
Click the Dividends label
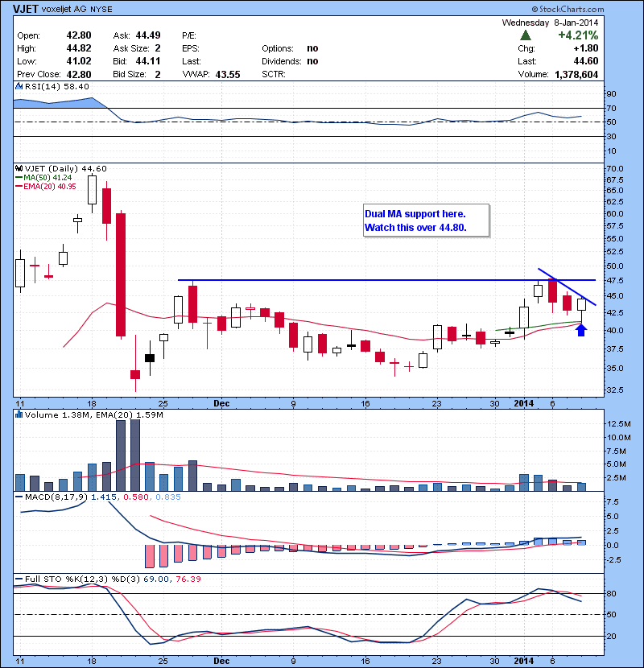[x=282, y=61]
